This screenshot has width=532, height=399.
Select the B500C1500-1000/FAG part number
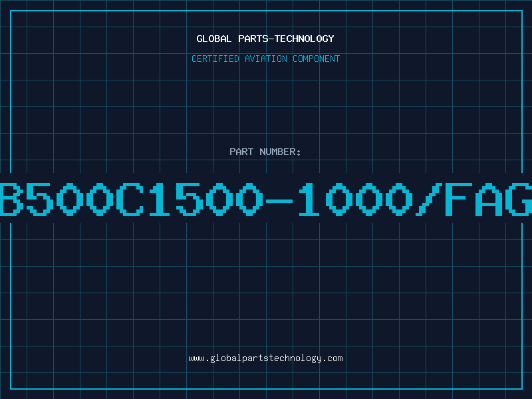coord(266,199)
